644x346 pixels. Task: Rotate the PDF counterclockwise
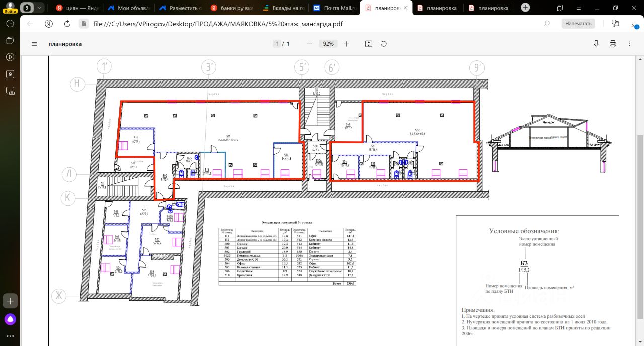click(x=384, y=44)
